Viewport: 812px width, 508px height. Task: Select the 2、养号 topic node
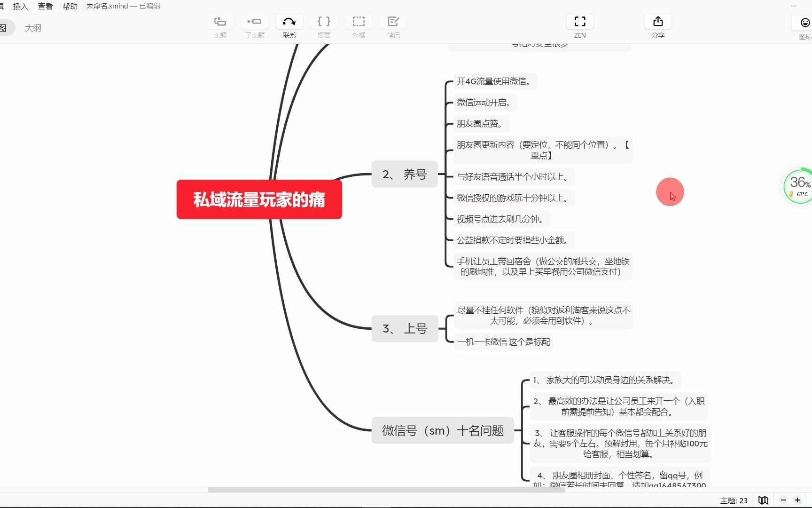click(405, 175)
